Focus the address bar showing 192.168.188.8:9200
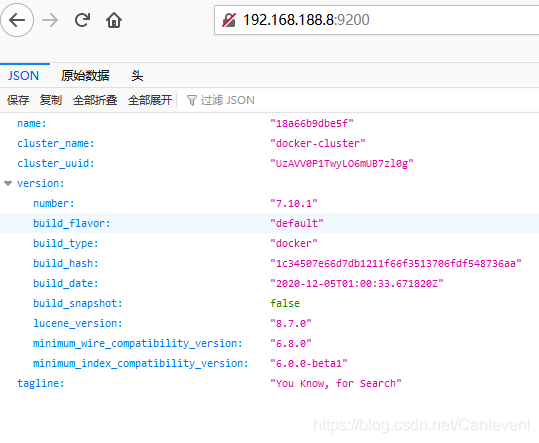Image resolution: width=539 pixels, height=443 pixels. pos(376,20)
